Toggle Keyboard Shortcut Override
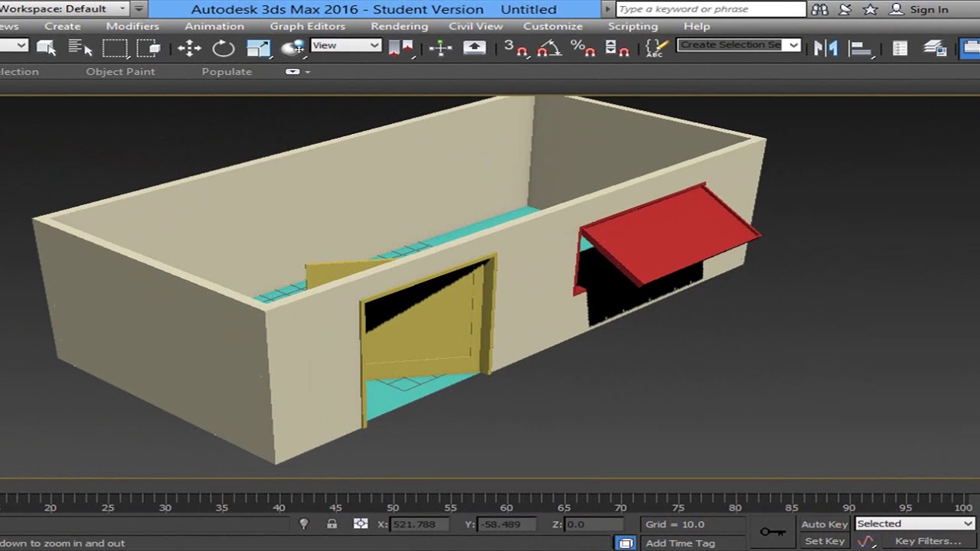 pyautogui.click(x=475, y=48)
